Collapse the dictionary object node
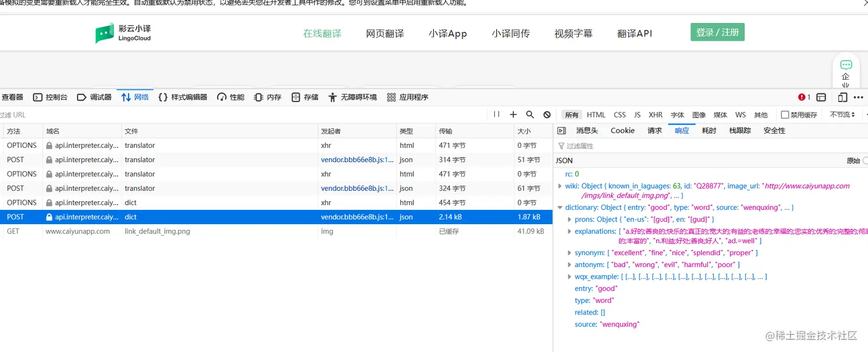Image resolution: width=868 pixels, height=352 pixels. tap(560, 208)
